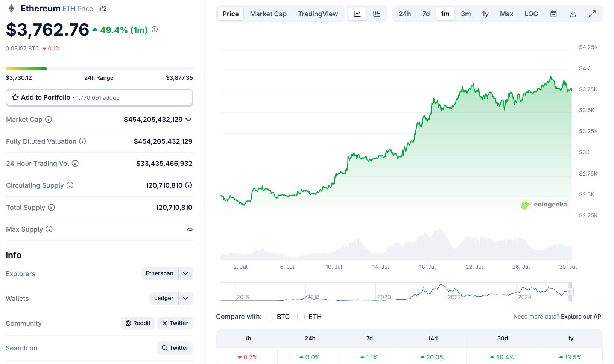Select 3m time range
Screen dimensions: 614x364
point(466,14)
